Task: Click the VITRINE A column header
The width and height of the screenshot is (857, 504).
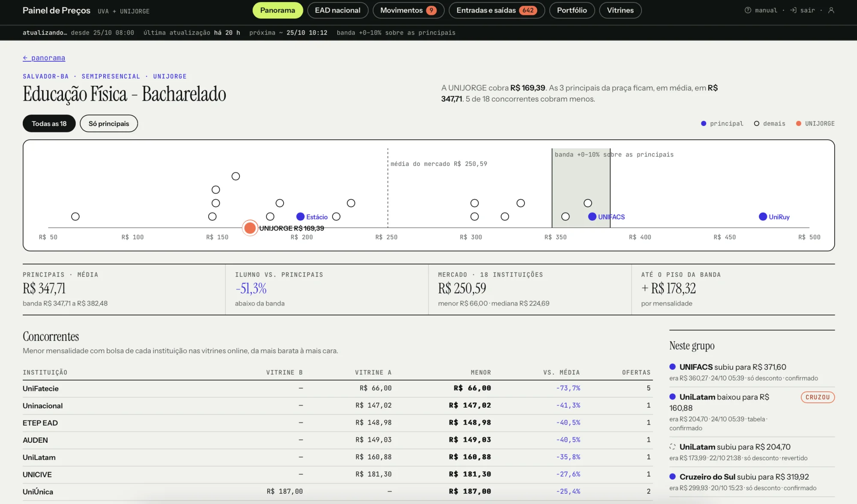Action: click(373, 372)
